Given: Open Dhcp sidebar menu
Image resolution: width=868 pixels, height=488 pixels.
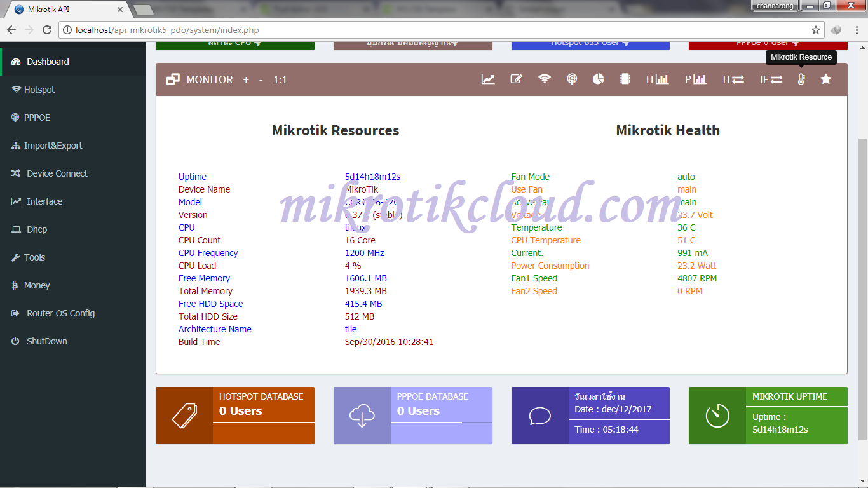Looking at the screenshot, I should point(73,229).
